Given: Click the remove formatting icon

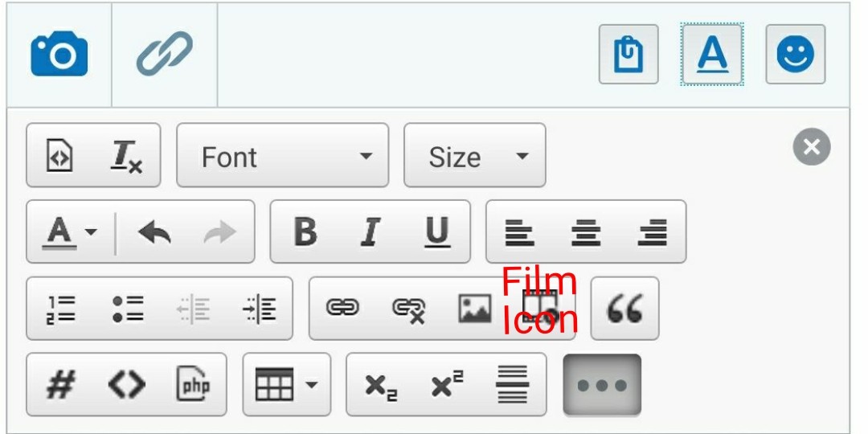Looking at the screenshot, I should (x=126, y=155).
